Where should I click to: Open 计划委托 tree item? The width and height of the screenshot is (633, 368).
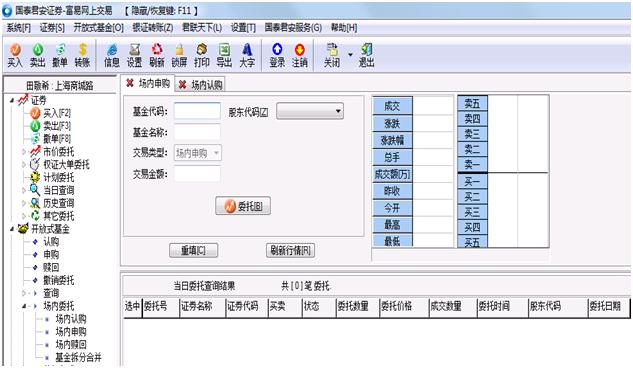59,178
